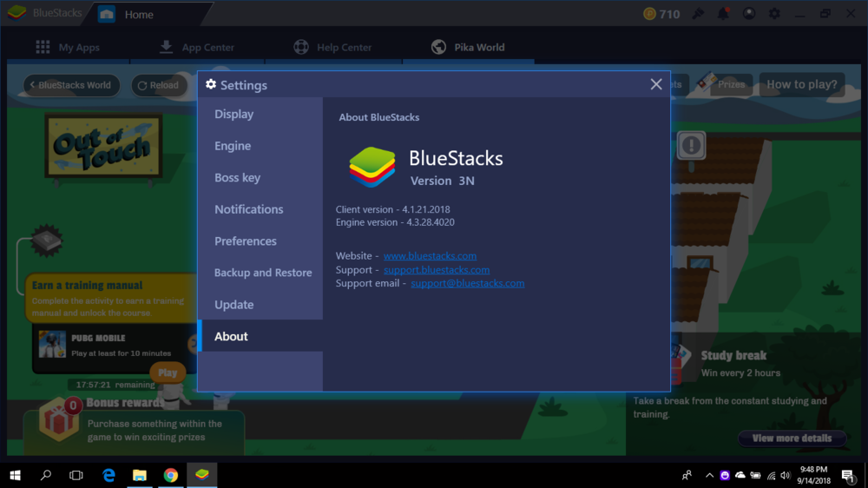Image resolution: width=868 pixels, height=488 pixels.
Task: Open the Boss key settings
Action: [237, 177]
